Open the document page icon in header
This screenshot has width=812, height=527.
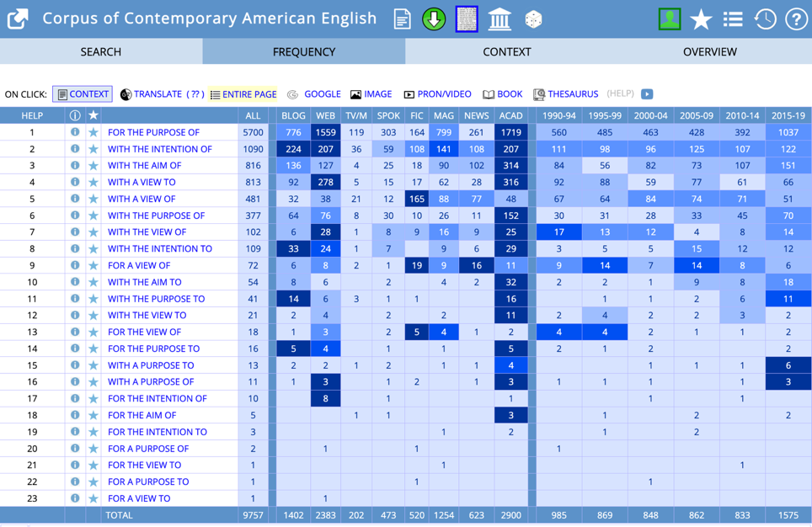(x=403, y=19)
